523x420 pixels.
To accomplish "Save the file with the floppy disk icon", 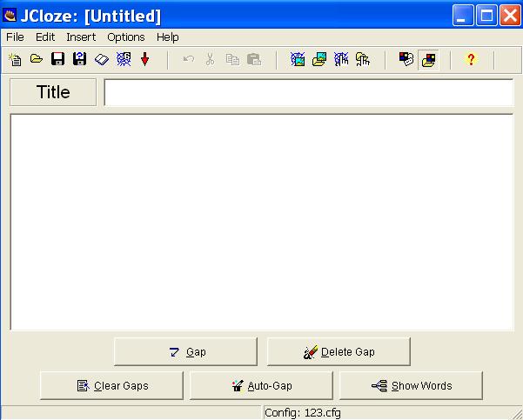I will (x=57, y=59).
